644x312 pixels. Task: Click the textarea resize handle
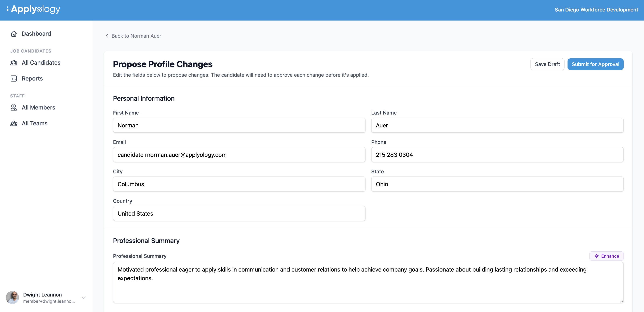(621, 301)
